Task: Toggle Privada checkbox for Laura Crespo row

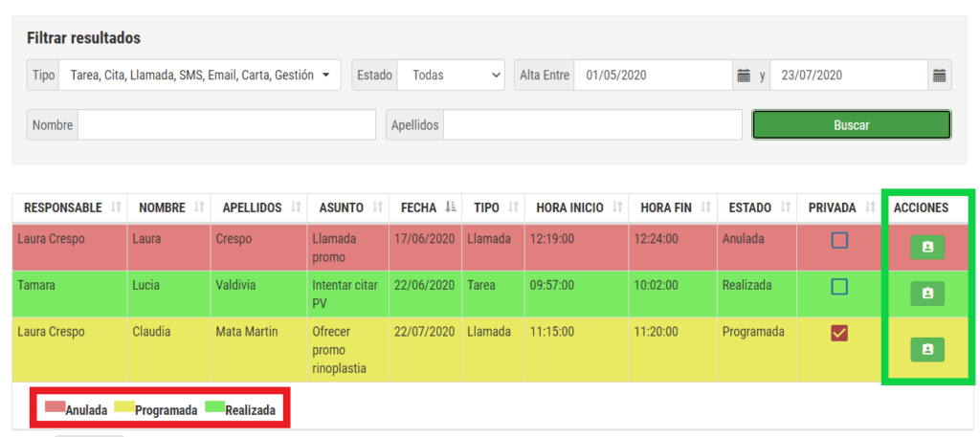Action: pyautogui.click(x=839, y=241)
